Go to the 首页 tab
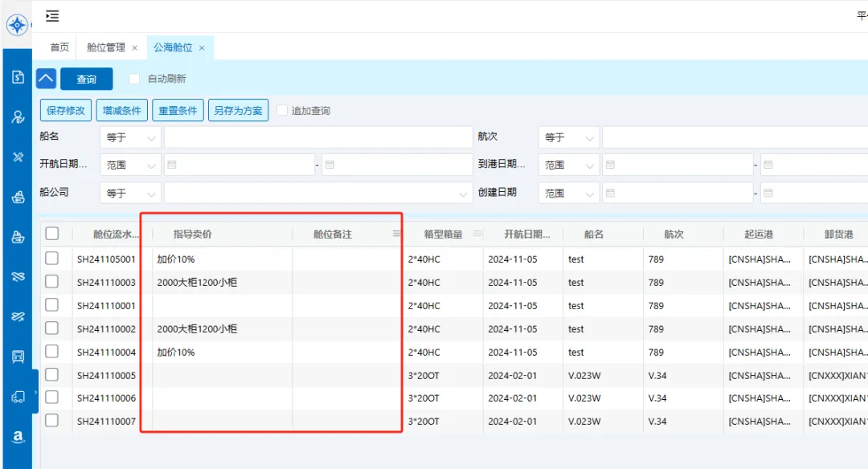868x469 pixels. pyautogui.click(x=59, y=47)
